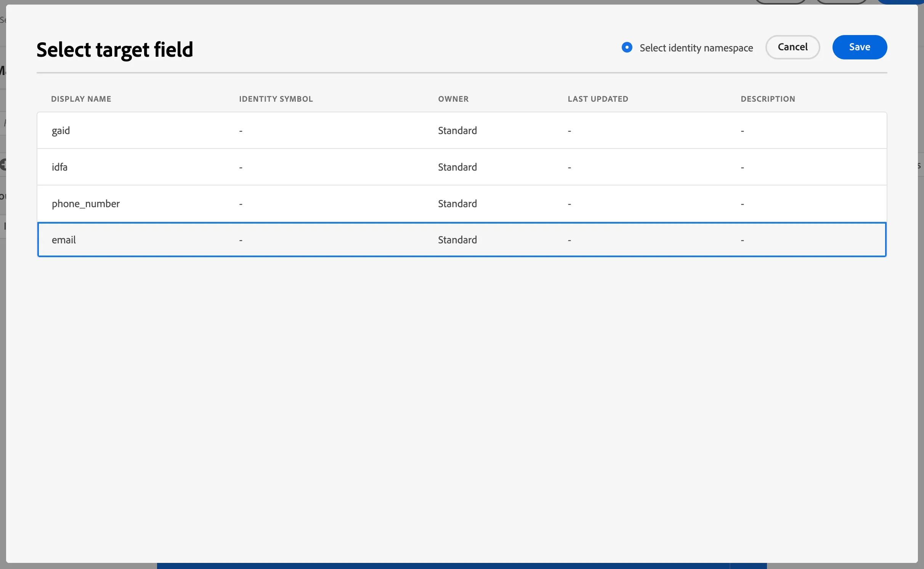Click Standard owner in gaid row

pos(457,131)
